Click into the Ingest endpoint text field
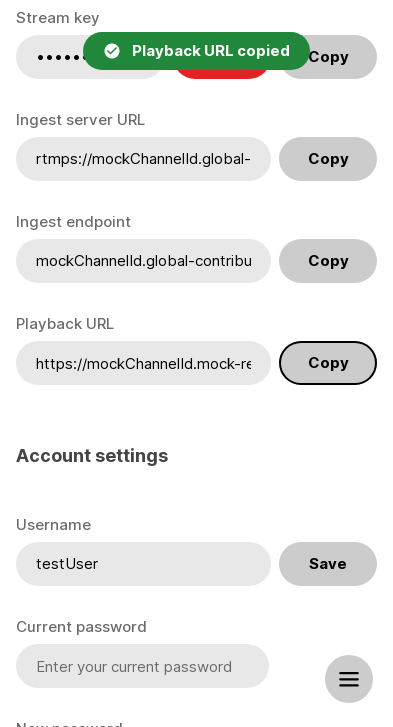The image size is (393, 727). 143,261
